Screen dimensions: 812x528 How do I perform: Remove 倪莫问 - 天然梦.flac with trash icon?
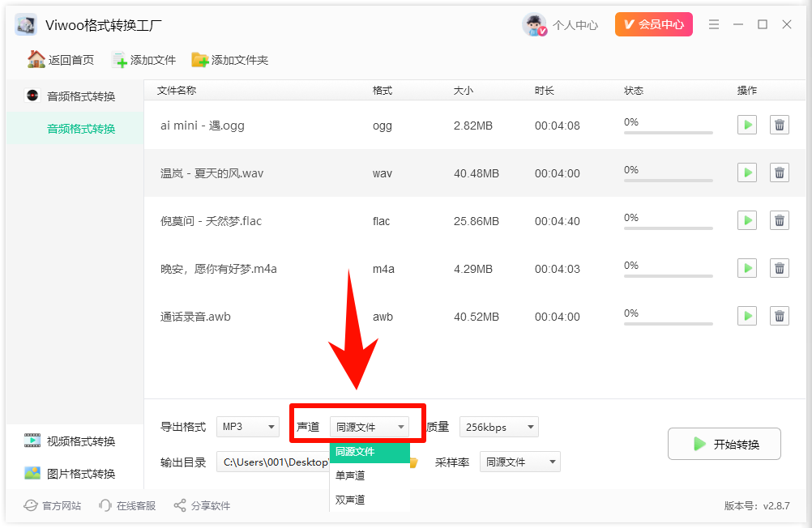click(x=779, y=220)
